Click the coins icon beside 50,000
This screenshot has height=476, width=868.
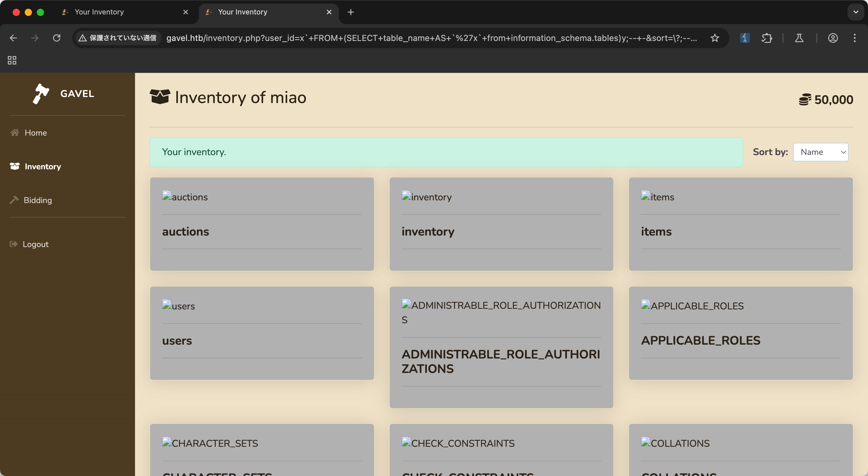805,100
